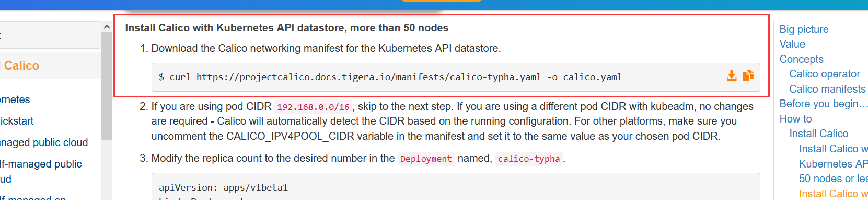Open the Calico operator link
This screenshot has height=200, width=868.
pos(825,74)
